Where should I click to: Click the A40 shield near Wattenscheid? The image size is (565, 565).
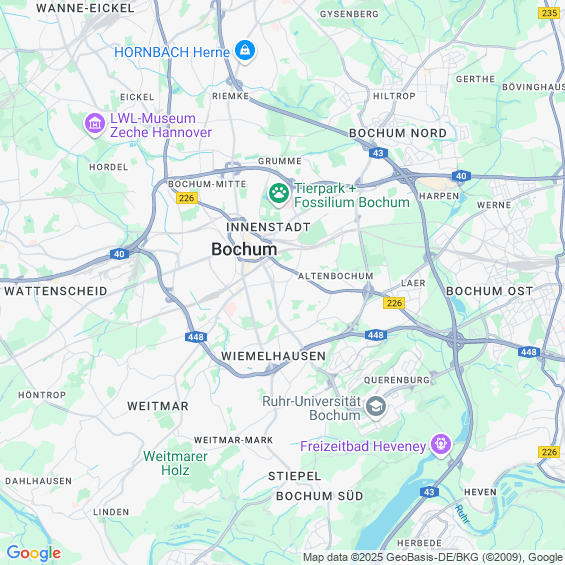point(119,254)
